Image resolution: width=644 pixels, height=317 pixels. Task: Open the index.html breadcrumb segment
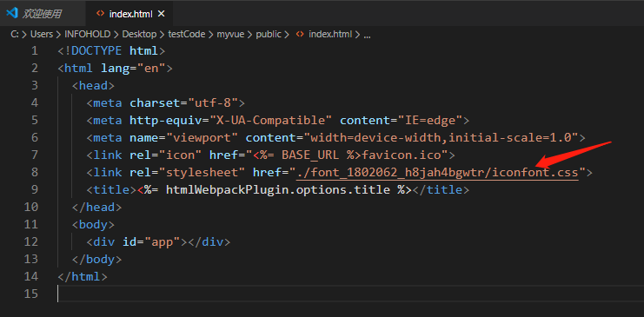click(x=330, y=34)
